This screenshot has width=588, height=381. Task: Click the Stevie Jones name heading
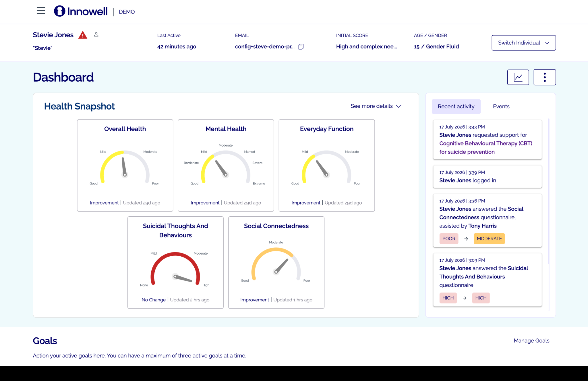tap(53, 35)
